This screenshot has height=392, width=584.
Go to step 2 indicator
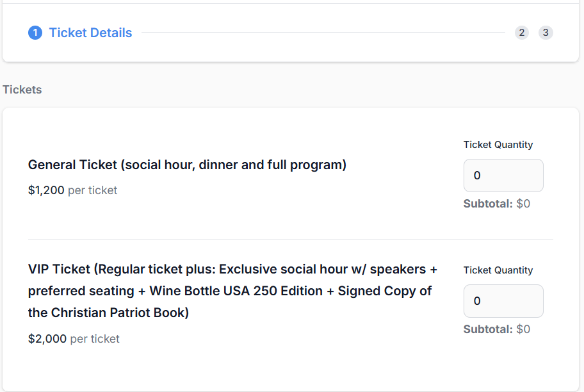pos(522,33)
